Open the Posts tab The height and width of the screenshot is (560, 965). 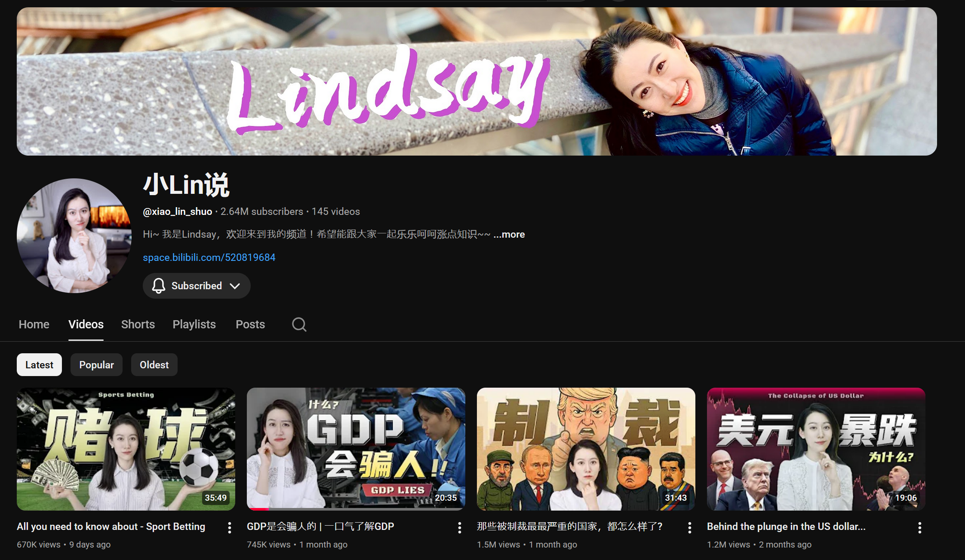tap(250, 324)
